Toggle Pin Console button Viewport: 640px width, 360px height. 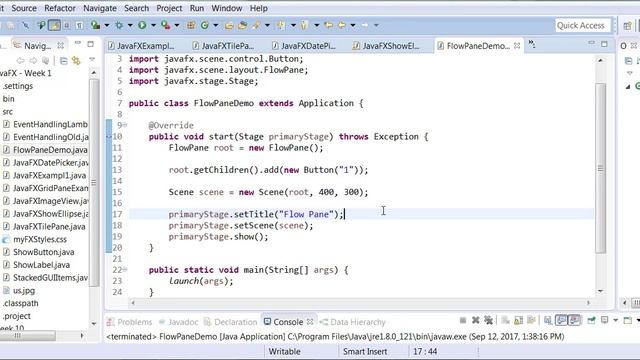[591, 320]
